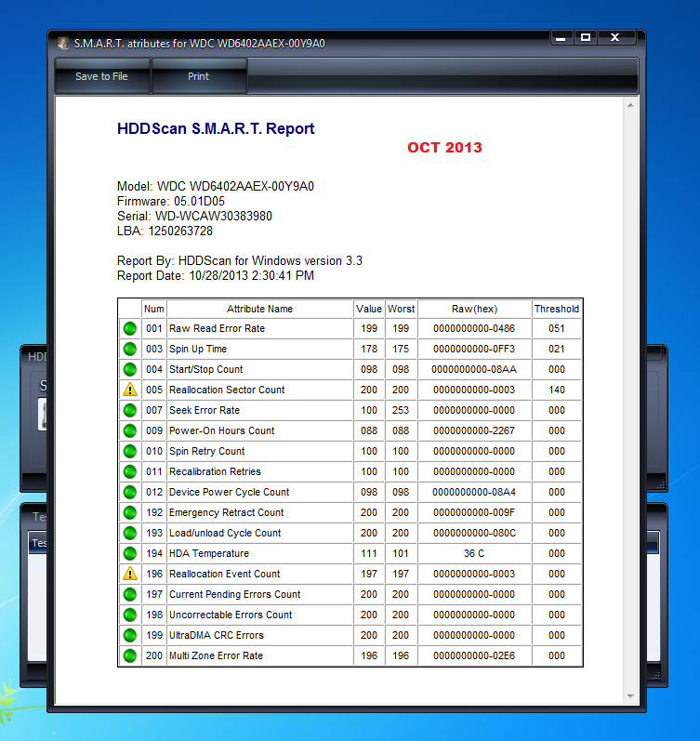Screen dimensions: 700x741
Task: Click green status icon for Power-On Hours Count
Action: (x=130, y=430)
